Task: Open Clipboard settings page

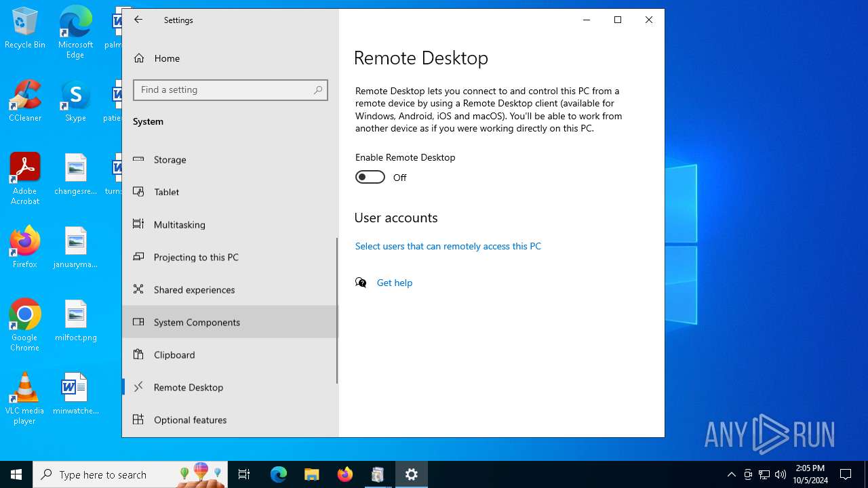Action: pyautogui.click(x=230, y=354)
